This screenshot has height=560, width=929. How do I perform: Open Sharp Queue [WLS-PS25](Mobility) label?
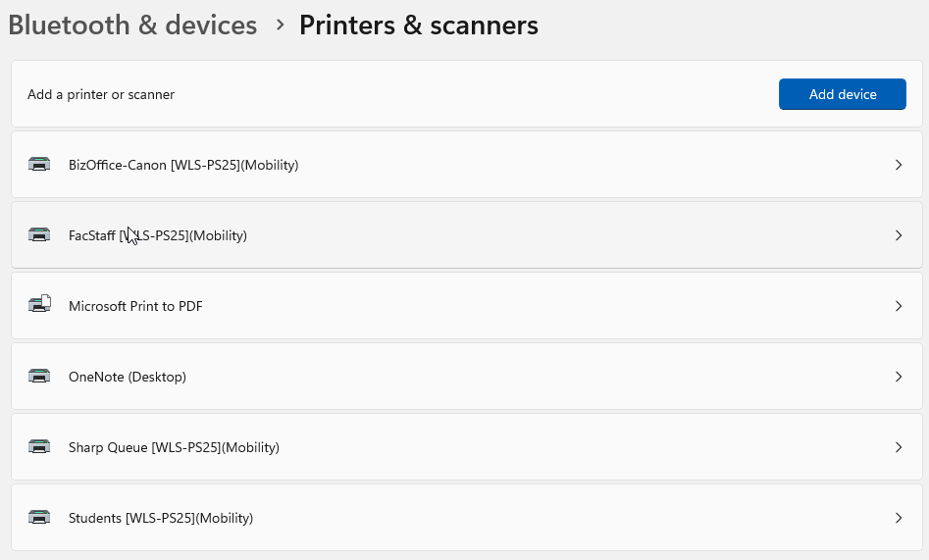174,447
